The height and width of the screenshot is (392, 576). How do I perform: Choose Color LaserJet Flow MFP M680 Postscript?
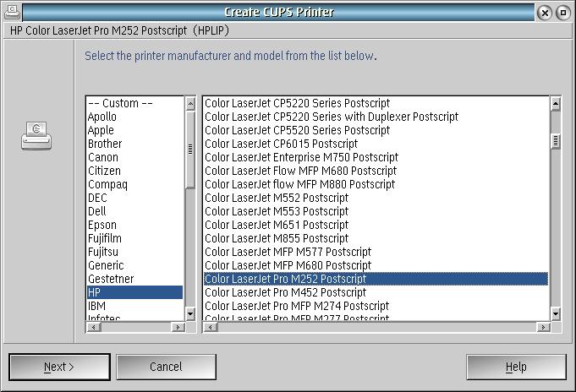pyautogui.click(x=376, y=171)
